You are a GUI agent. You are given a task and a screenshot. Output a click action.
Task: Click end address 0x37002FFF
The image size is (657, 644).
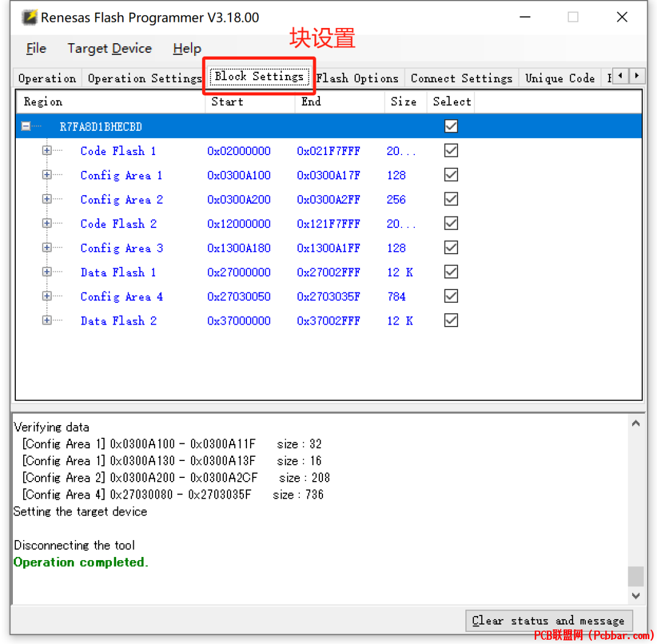click(328, 320)
